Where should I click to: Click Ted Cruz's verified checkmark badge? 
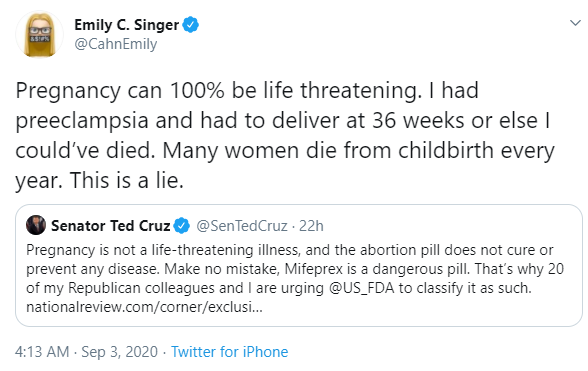[x=182, y=225]
